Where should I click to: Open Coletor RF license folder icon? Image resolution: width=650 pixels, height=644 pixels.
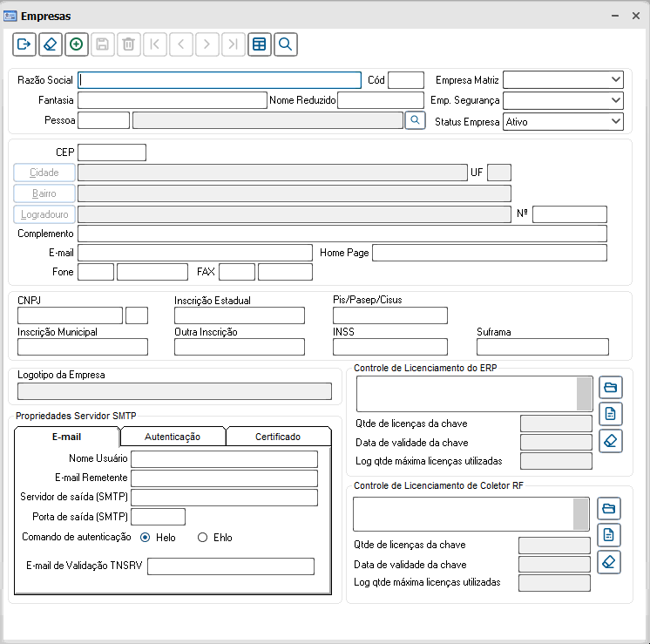[608, 508]
